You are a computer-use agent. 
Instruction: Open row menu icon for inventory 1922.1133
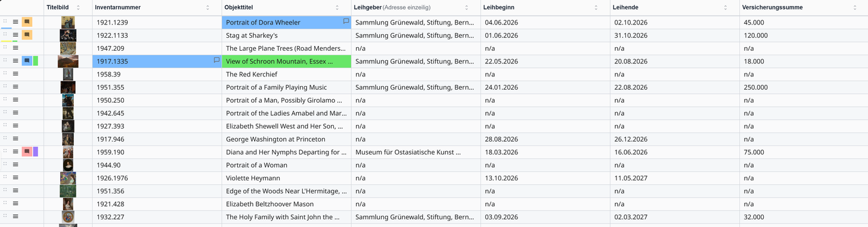tap(15, 35)
